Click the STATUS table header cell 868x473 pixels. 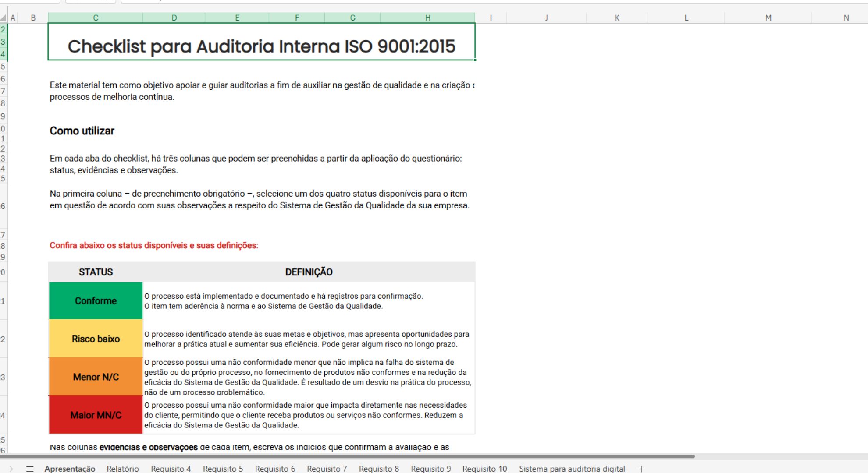96,272
